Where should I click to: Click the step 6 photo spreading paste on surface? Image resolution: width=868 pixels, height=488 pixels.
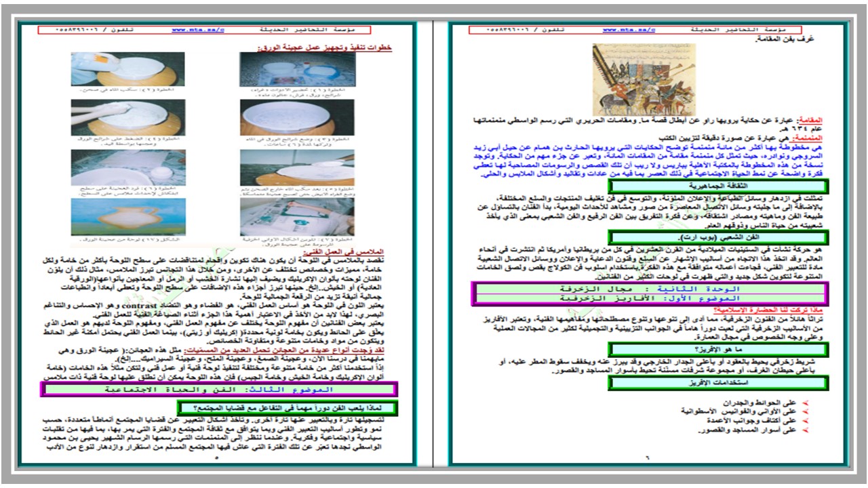[127, 167]
